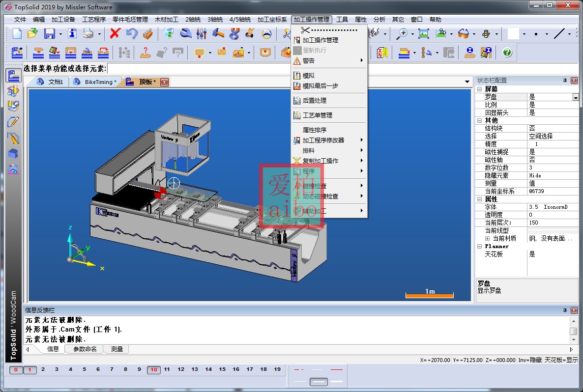Open the 参数命名 tab

(x=85, y=349)
